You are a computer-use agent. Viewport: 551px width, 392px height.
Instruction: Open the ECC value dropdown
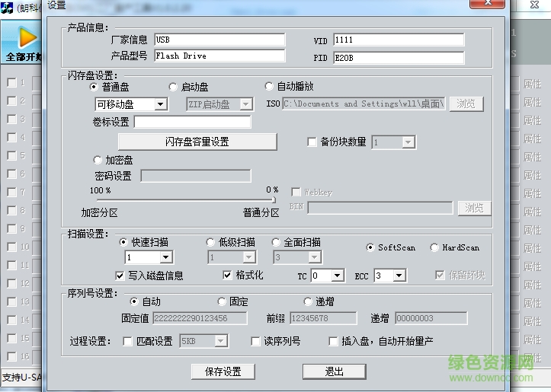pyautogui.click(x=399, y=276)
